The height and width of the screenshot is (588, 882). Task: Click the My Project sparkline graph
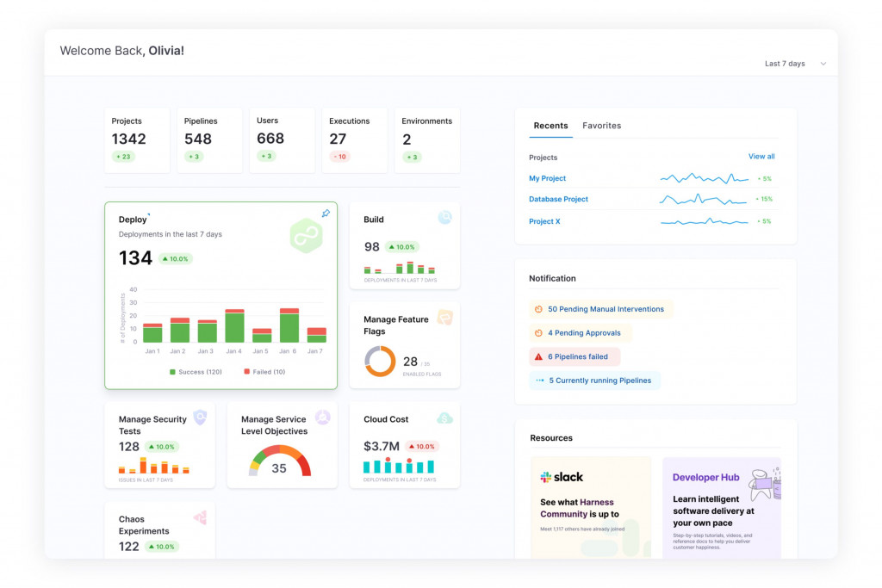[x=705, y=178]
